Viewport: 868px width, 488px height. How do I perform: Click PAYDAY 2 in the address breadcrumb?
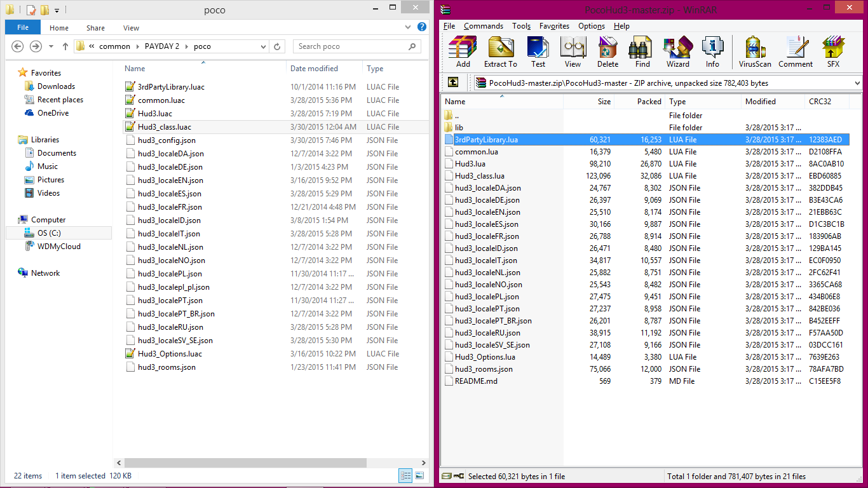(161, 46)
